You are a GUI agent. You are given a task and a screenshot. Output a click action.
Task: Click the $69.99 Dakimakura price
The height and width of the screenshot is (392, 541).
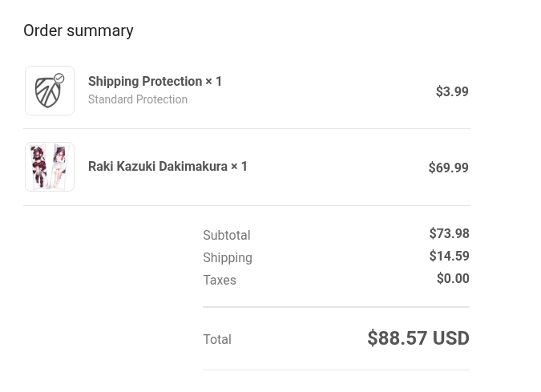point(448,168)
